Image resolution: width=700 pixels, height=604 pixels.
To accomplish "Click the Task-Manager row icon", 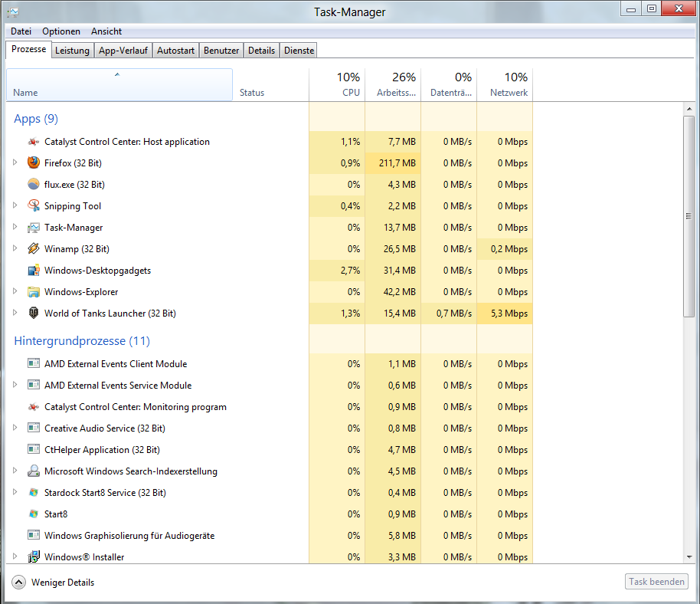I will pos(34,228).
